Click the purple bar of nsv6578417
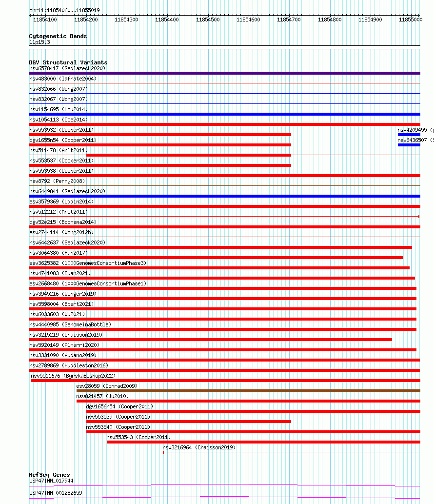The width and height of the screenshot is (434, 504). click(224, 73)
